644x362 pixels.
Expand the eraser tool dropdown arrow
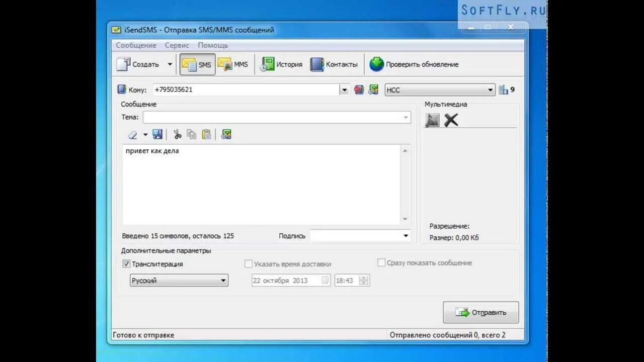pos(145,134)
